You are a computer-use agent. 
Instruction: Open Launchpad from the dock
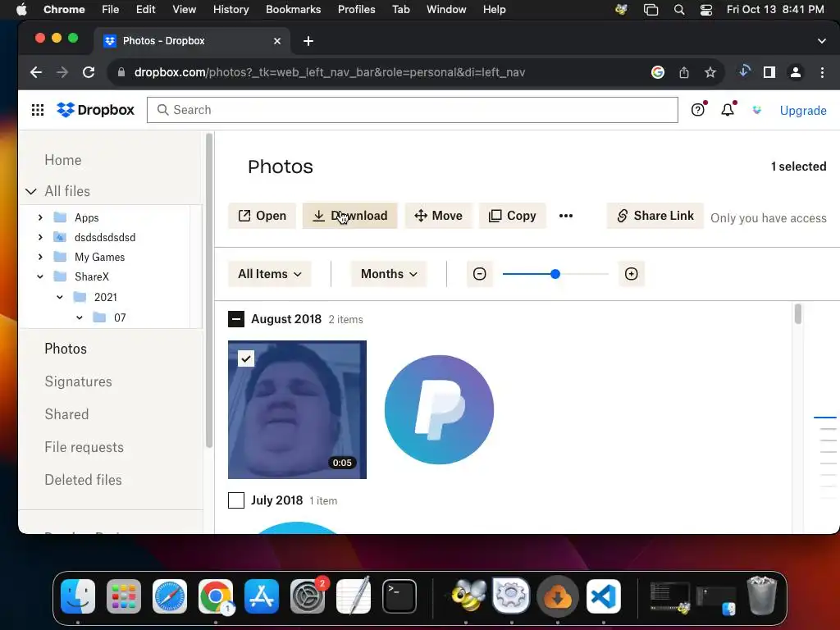tap(124, 596)
